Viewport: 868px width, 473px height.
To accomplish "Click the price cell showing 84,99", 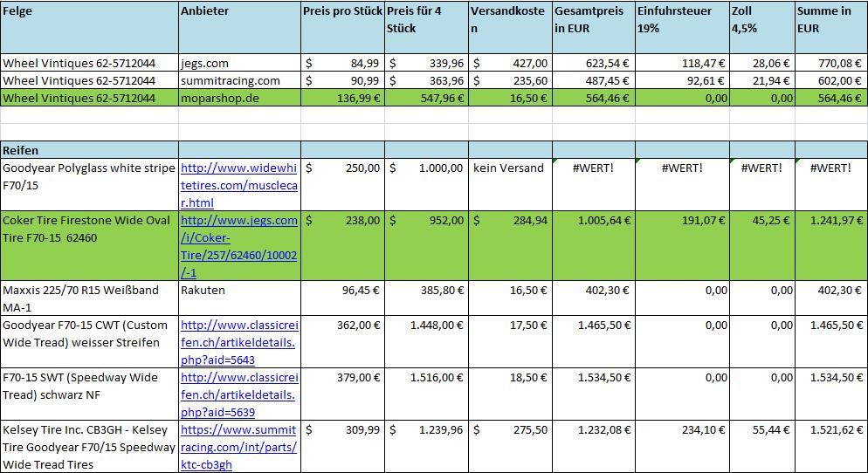I will tap(342, 63).
